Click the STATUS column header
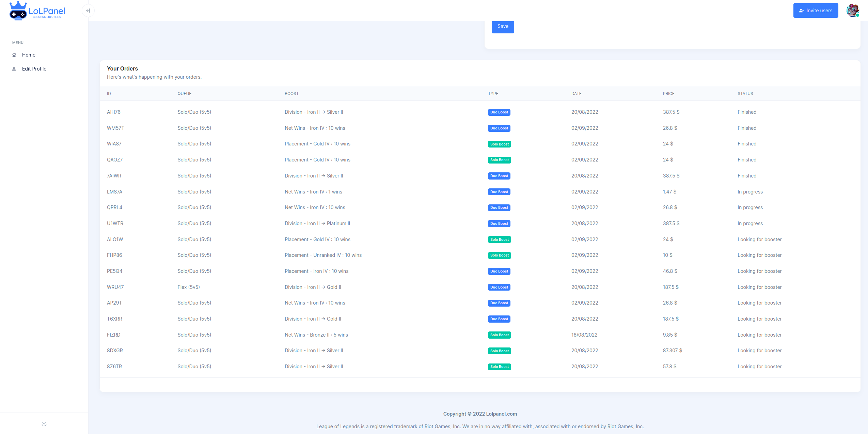The image size is (868, 434). tap(745, 94)
